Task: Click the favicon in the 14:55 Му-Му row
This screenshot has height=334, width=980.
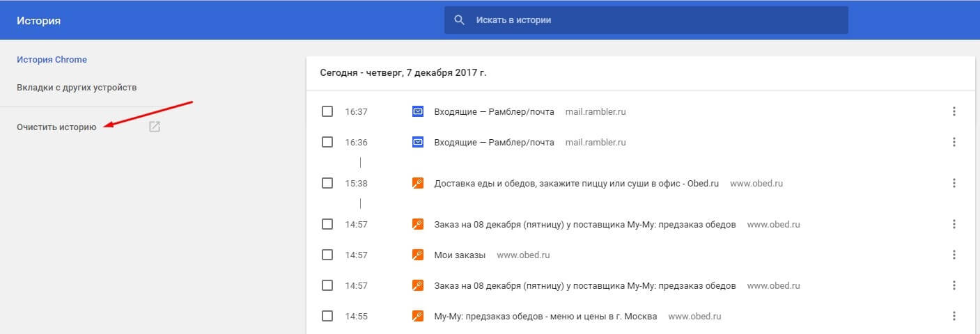Action: (x=418, y=316)
